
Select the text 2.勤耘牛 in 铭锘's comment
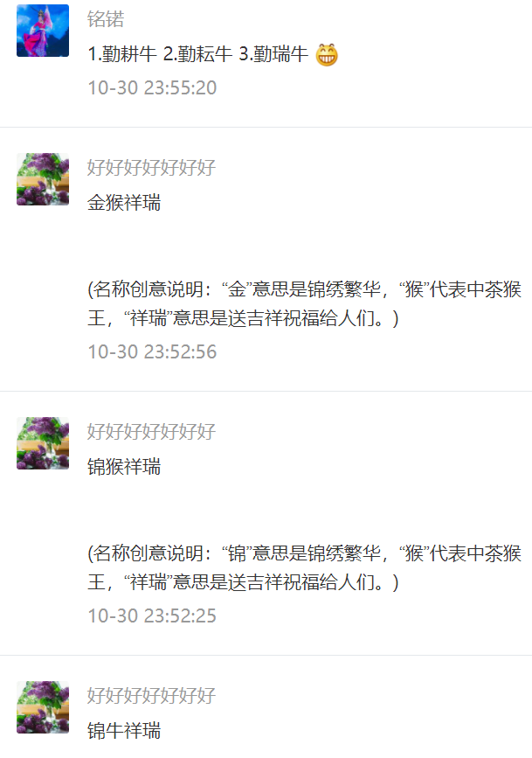[197, 54]
